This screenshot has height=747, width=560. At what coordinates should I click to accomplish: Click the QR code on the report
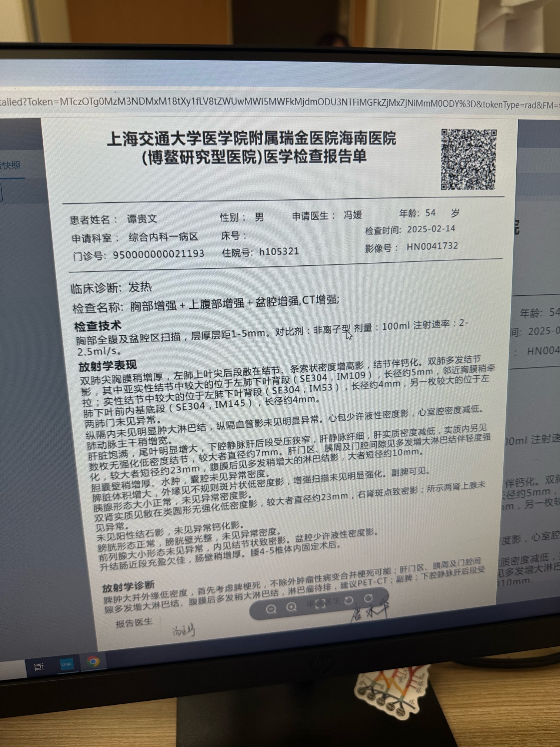(469, 159)
